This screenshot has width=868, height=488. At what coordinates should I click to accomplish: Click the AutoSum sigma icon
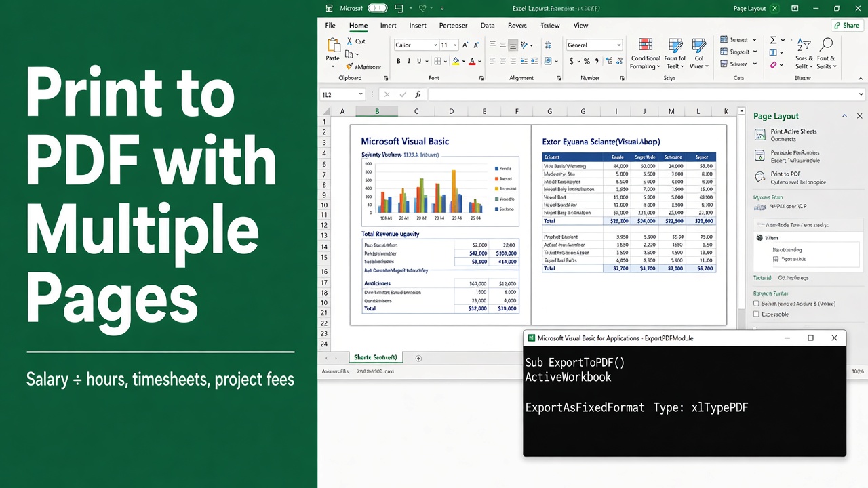click(x=773, y=41)
